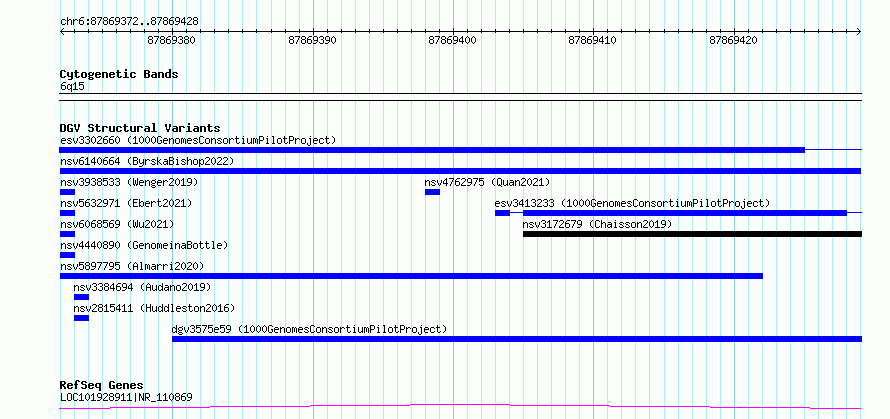Click the nsv3938533 (Wenger2019) label
890x419 pixels.
click(129, 182)
